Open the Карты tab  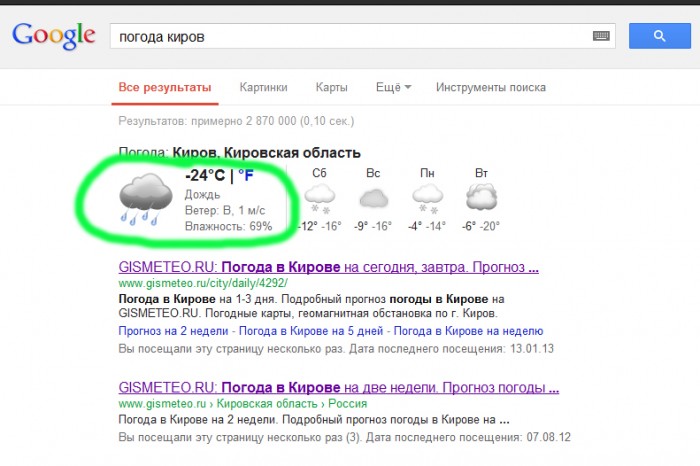tap(331, 87)
